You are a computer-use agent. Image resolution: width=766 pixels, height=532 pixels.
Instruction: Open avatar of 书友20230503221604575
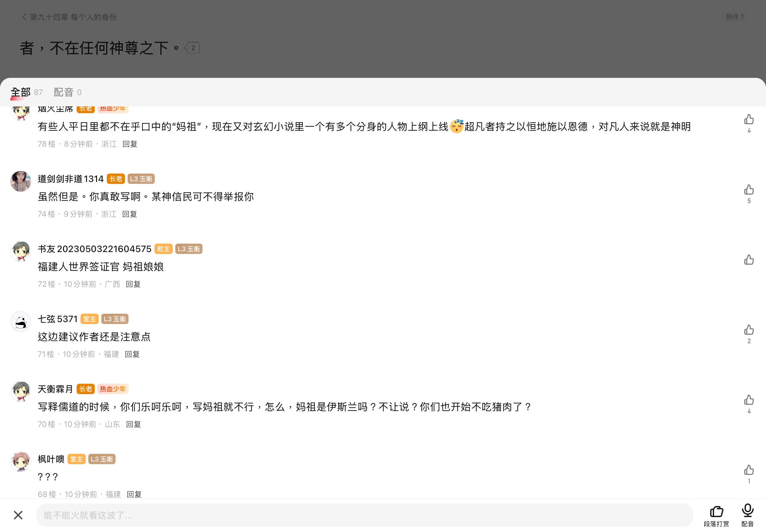point(21,251)
